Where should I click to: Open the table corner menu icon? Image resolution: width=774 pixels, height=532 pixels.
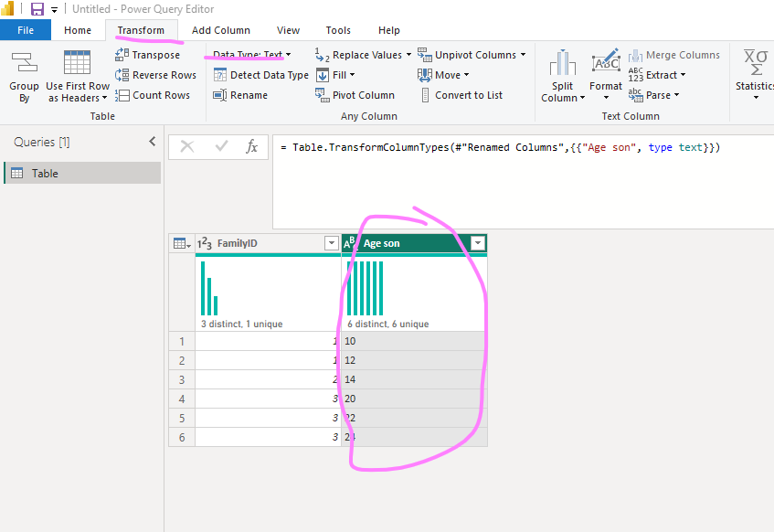[x=182, y=243]
